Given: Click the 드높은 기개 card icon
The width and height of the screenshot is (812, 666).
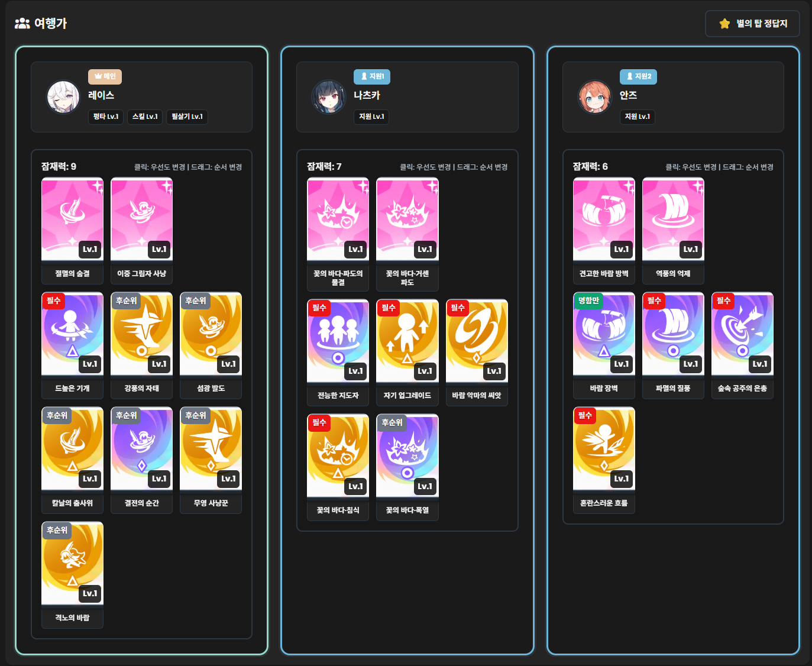Looking at the screenshot, I should (72, 334).
